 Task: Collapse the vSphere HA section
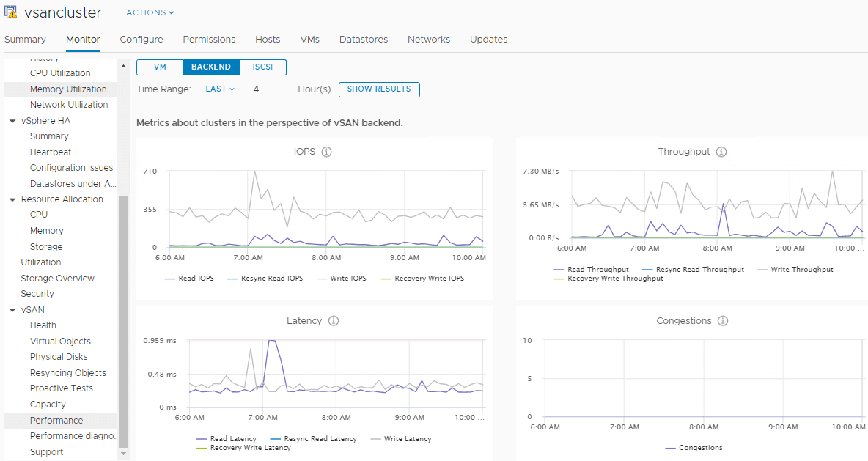[x=12, y=120]
